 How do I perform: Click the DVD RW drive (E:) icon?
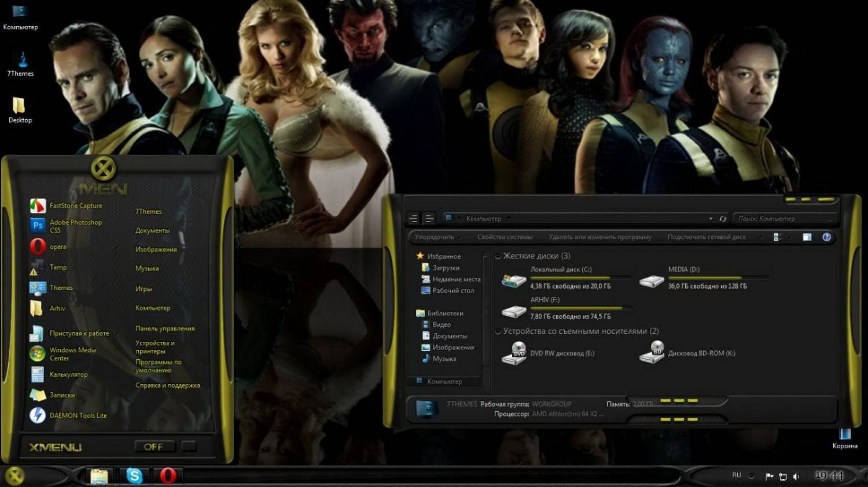(513, 353)
